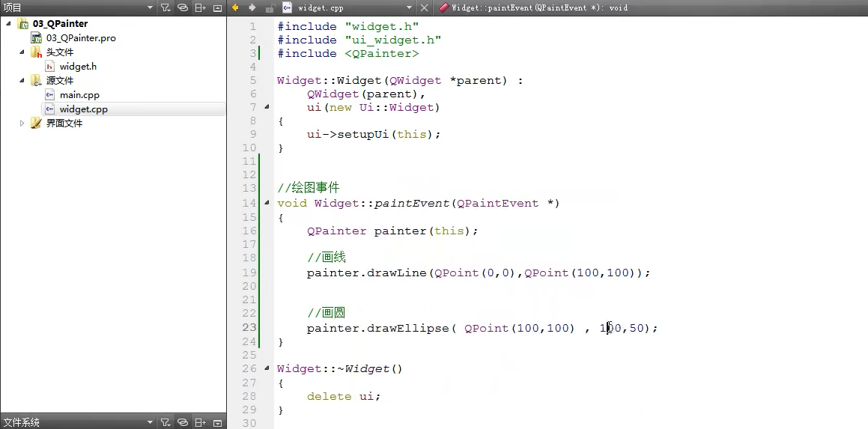Open main.cpp in the project tree

(x=79, y=94)
